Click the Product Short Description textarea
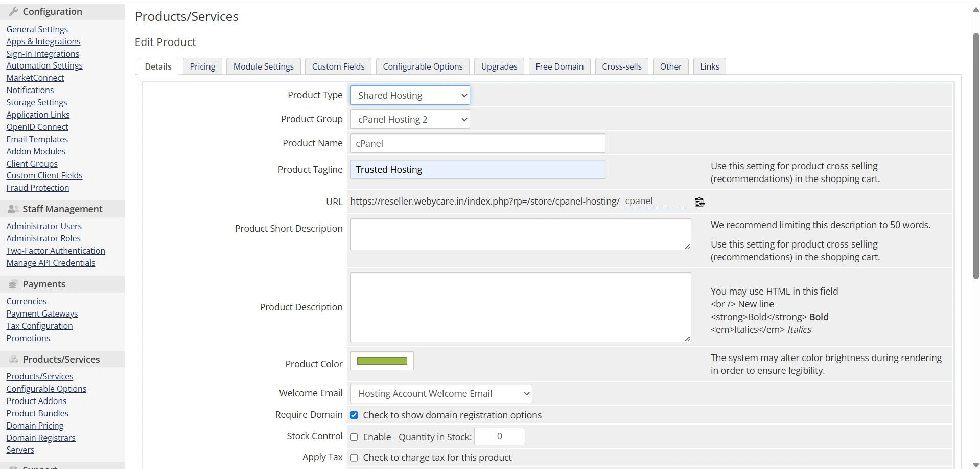The height and width of the screenshot is (469, 980). click(521, 235)
